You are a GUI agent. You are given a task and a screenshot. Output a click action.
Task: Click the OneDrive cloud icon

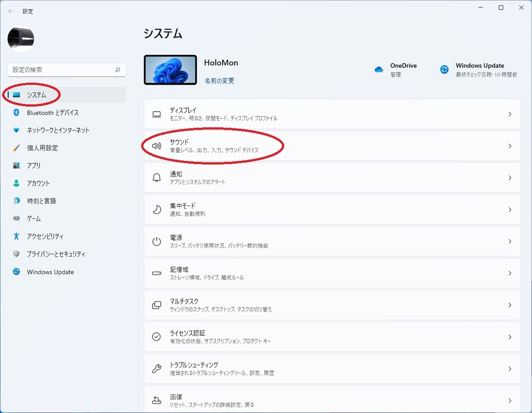(379, 70)
